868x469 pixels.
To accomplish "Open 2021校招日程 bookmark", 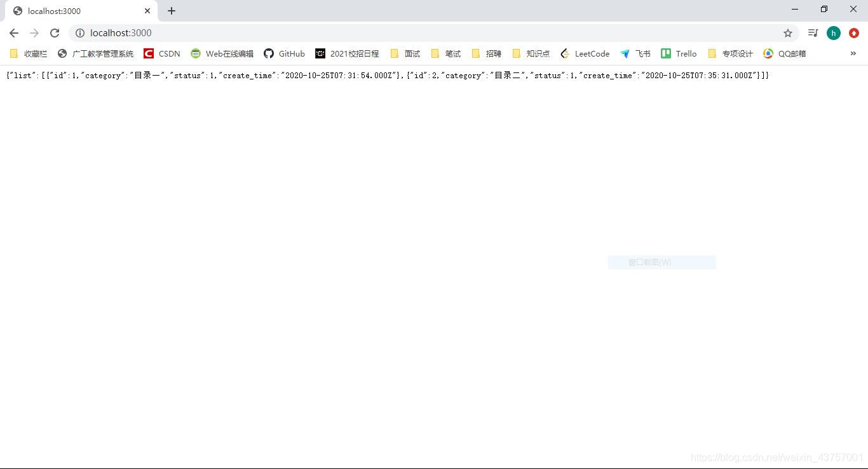I will coord(348,54).
